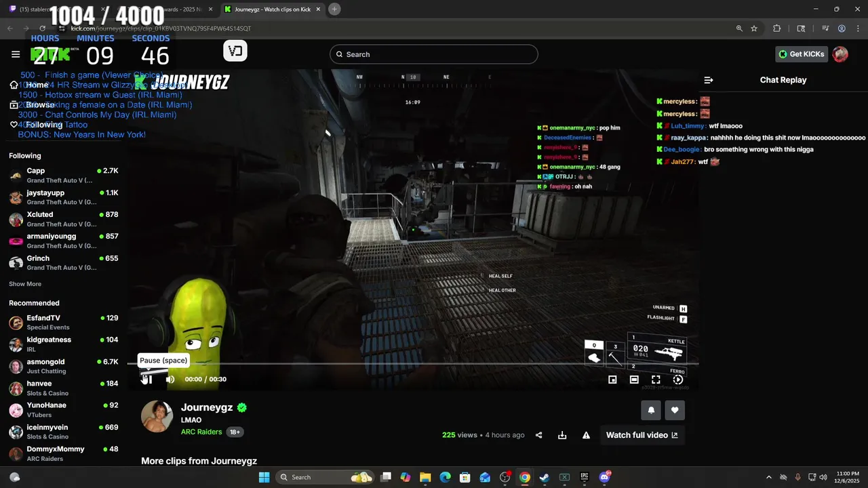
Task: Pause the clip with the player button
Action: click(148, 380)
